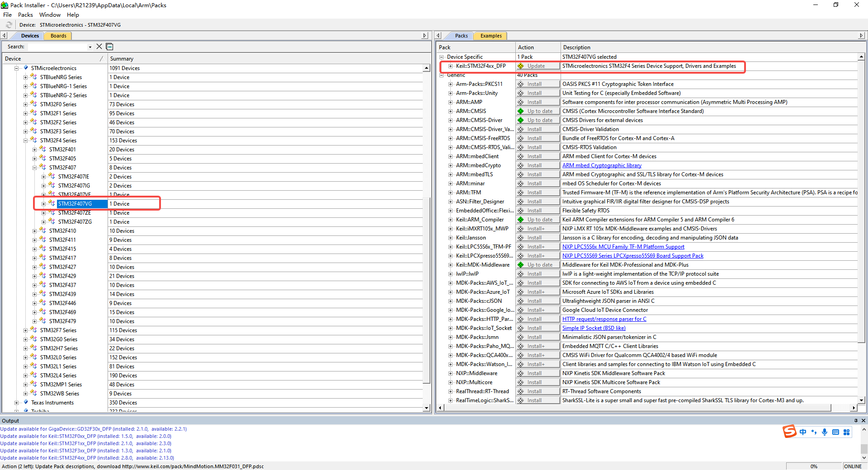Image resolution: width=868 pixels, height=470 pixels.
Task: Expand the STM32F0 Series node
Action: pyautogui.click(x=25, y=104)
